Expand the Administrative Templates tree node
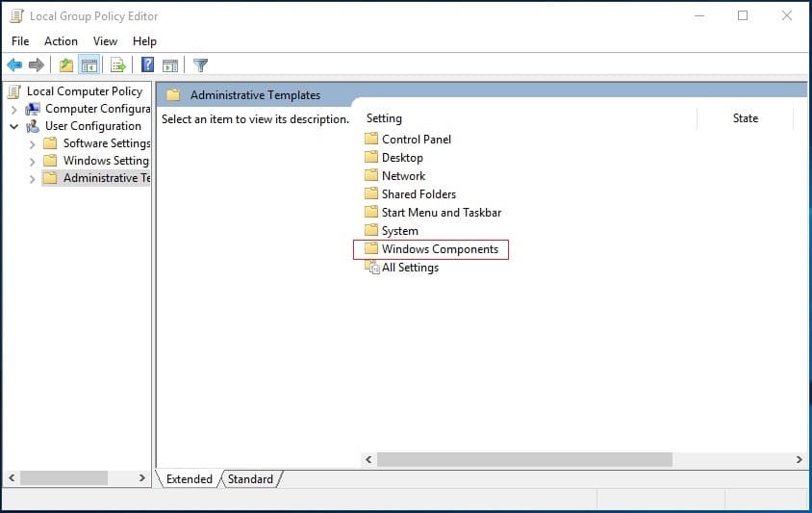 (x=33, y=179)
